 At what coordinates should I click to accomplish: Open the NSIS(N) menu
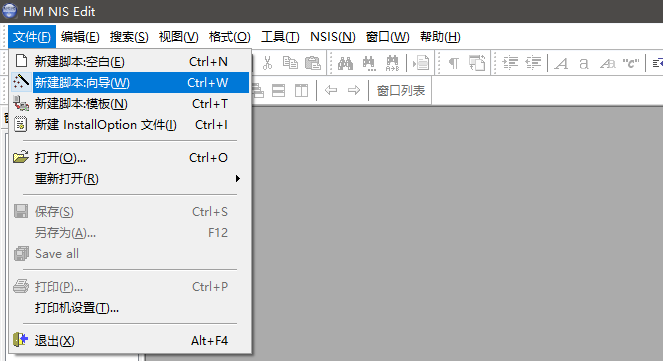332,37
